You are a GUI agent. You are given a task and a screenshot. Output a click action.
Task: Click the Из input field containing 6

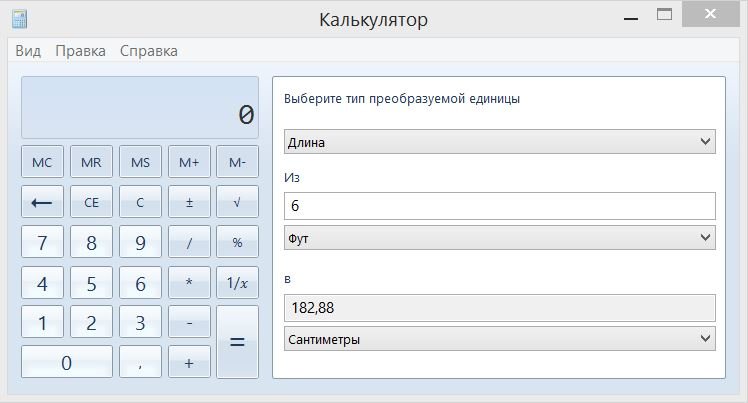(499, 206)
